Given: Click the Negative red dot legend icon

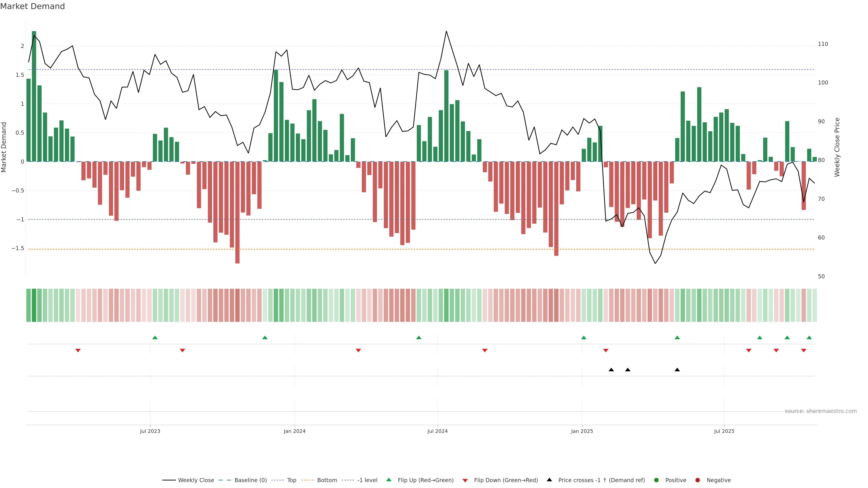Looking at the screenshot, I should click(698, 480).
